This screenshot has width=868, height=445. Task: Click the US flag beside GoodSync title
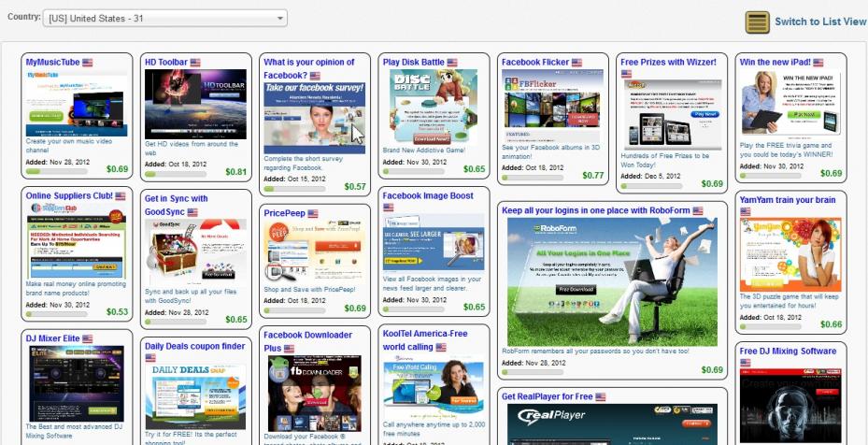192,212
